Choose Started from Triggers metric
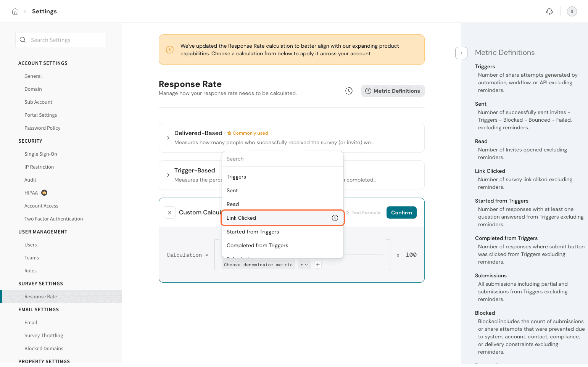The height and width of the screenshot is (367, 588). [x=253, y=232]
